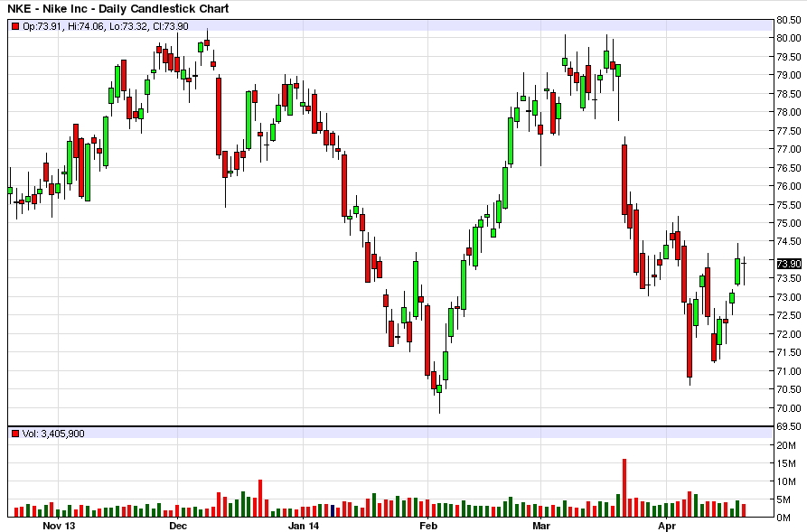
Task: Click the Mar date axis label
Action: click(x=541, y=526)
